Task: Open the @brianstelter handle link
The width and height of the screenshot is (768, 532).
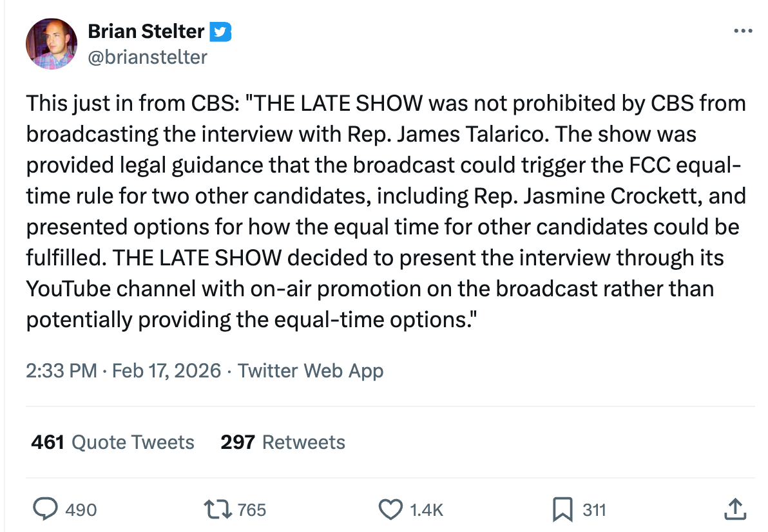Action: [147, 57]
